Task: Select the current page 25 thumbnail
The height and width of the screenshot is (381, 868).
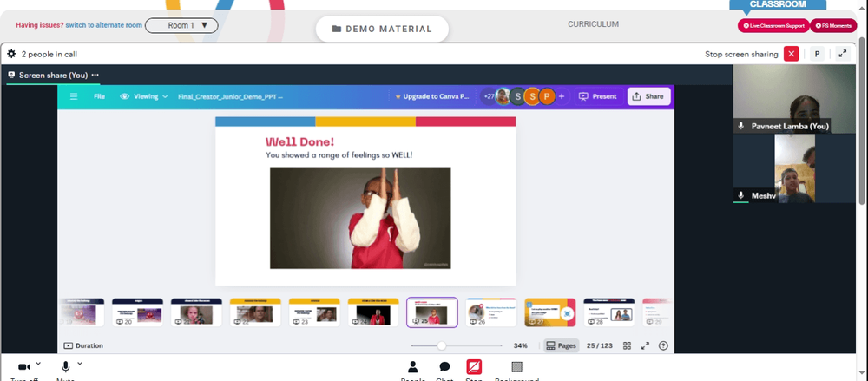Action: (x=431, y=312)
